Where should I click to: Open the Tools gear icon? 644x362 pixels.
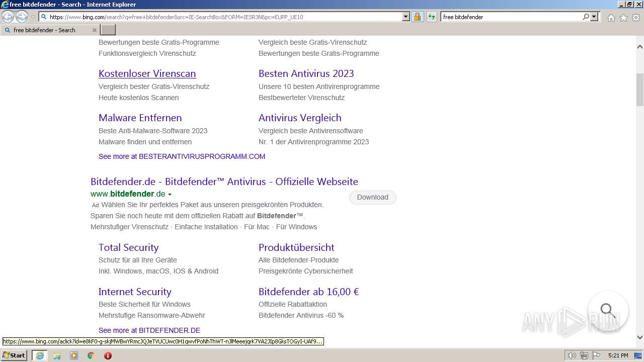click(x=636, y=18)
